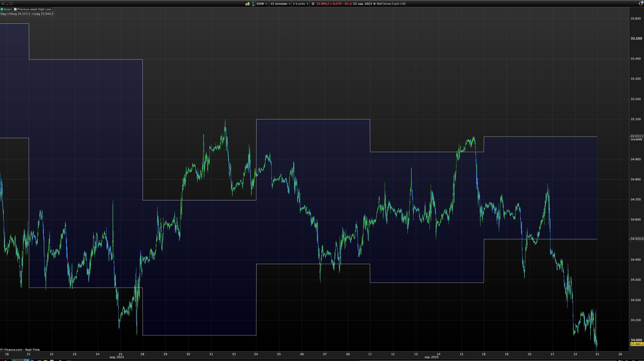Click the candlestick chart style icon

point(247,4)
